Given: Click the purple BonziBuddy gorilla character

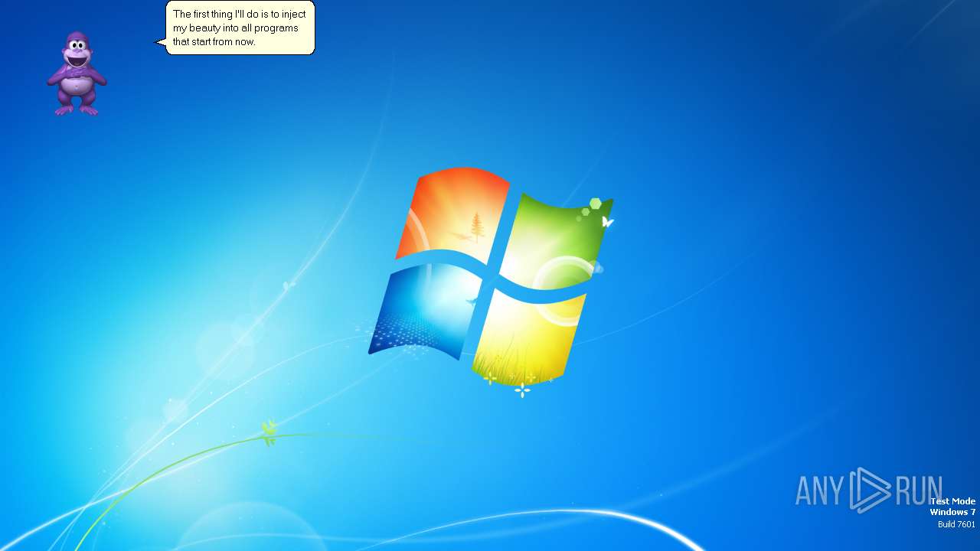Looking at the screenshot, I should [x=77, y=74].
